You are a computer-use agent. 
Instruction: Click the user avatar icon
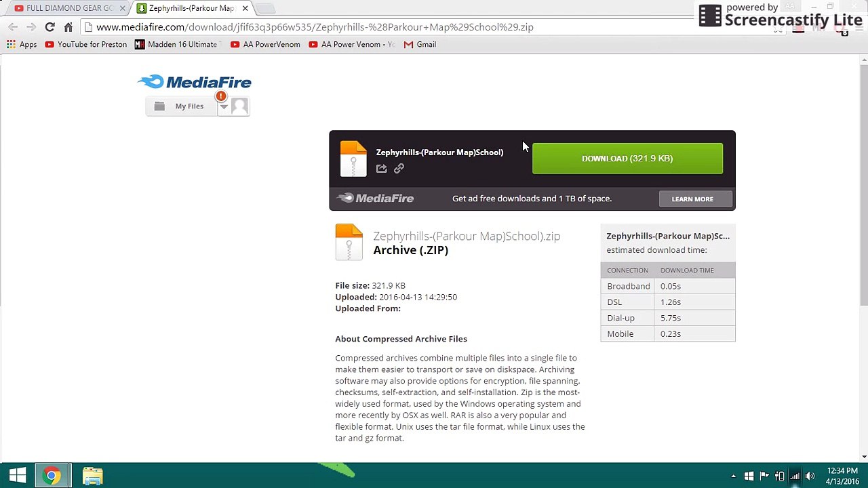pyautogui.click(x=239, y=106)
